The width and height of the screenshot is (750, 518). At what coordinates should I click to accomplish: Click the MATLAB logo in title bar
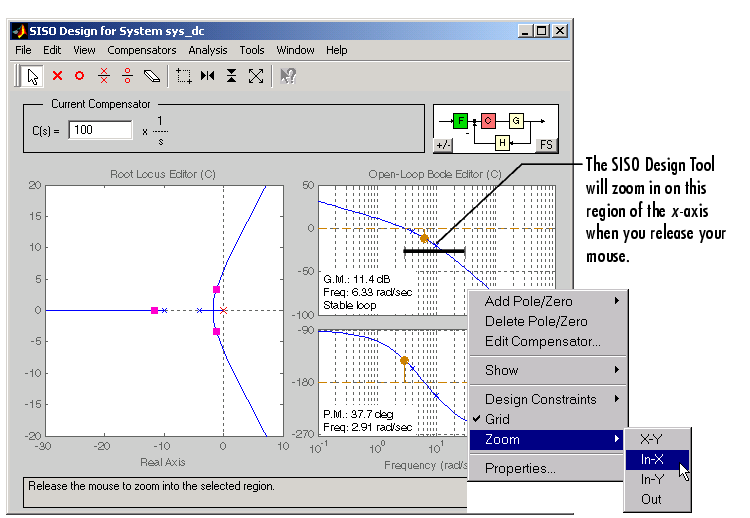pos(19,32)
